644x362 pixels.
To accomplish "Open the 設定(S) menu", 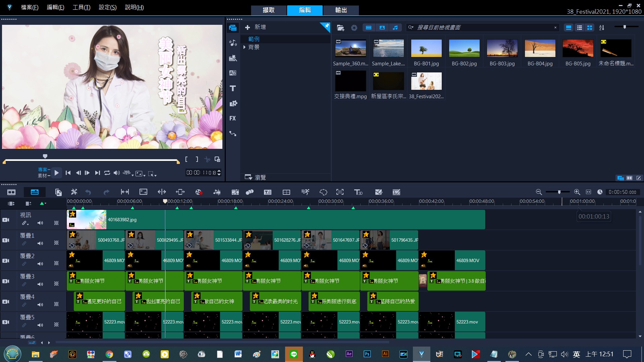I will pyautogui.click(x=108, y=7).
